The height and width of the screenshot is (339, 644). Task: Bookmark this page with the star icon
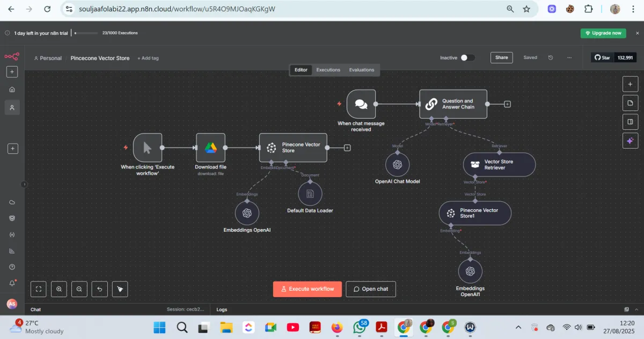pos(526,9)
